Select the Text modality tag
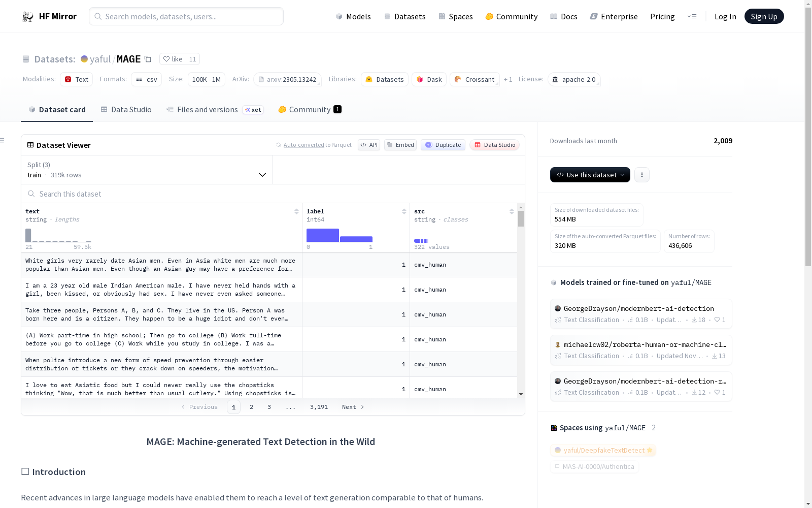This screenshot has height=508, width=812. click(77, 79)
